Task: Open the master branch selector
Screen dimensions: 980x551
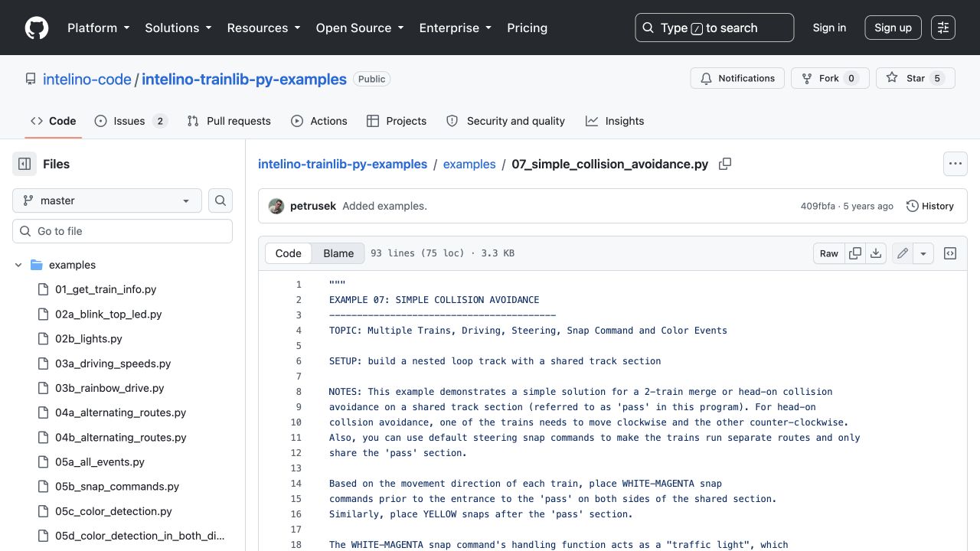Action: [107, 201]
